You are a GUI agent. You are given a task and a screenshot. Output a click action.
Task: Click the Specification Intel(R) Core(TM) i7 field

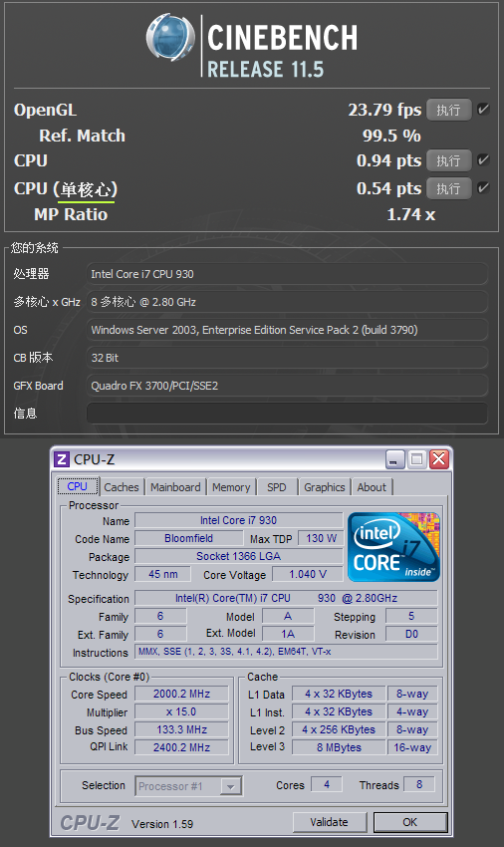(286, 598)
